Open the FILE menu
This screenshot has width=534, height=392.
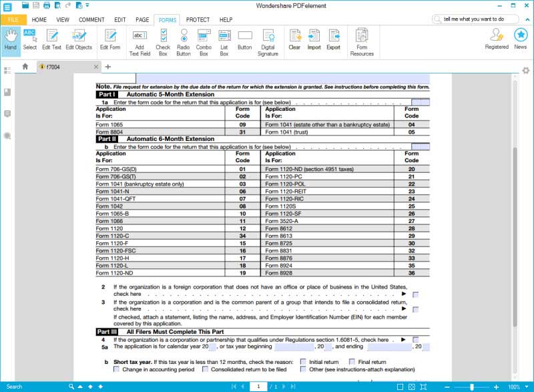point(13,20)
